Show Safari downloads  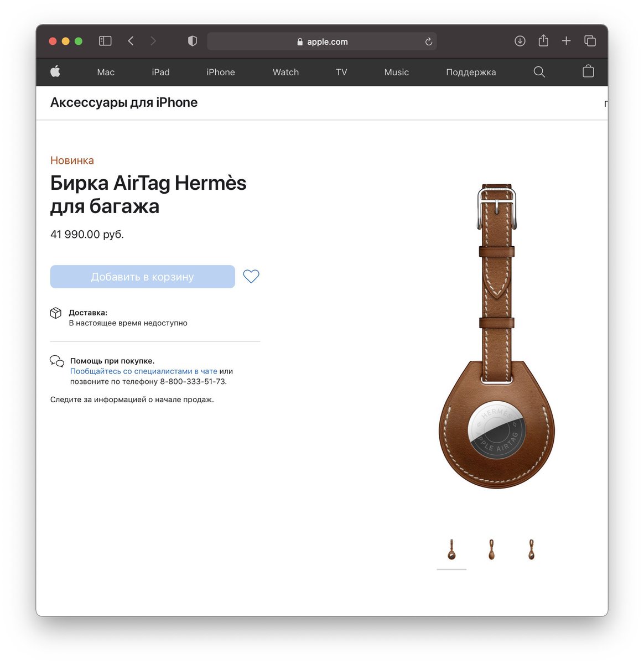[x=520, y=41]
